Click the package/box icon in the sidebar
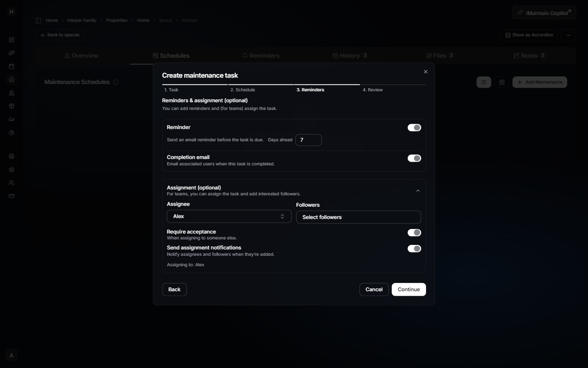Screen dimensions: 588x368 tap(11, 105)
